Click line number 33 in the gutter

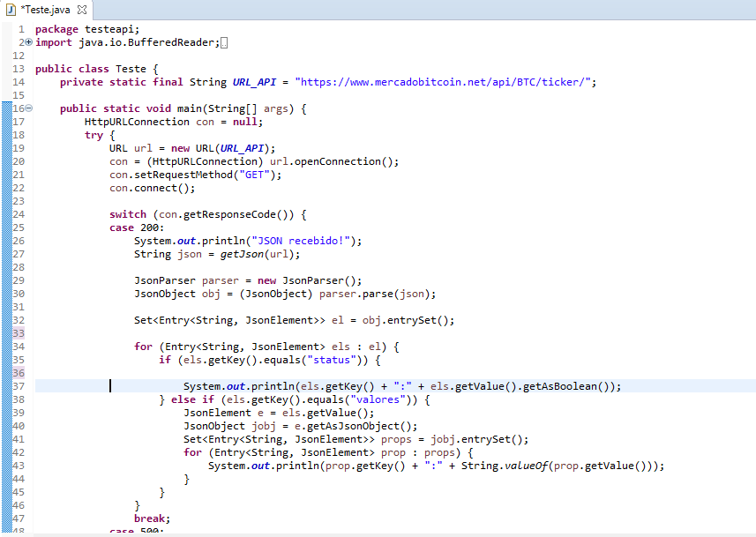[19, 333]
